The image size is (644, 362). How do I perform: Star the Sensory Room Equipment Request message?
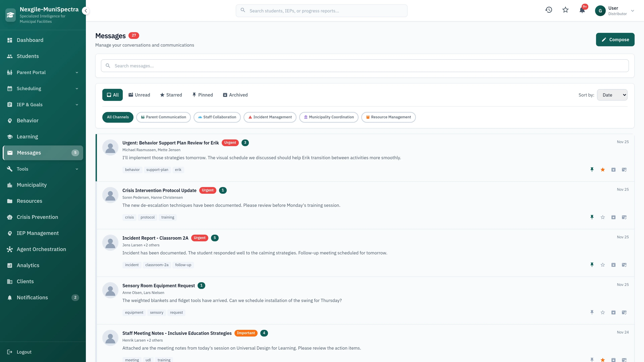[x=603, y=312]
